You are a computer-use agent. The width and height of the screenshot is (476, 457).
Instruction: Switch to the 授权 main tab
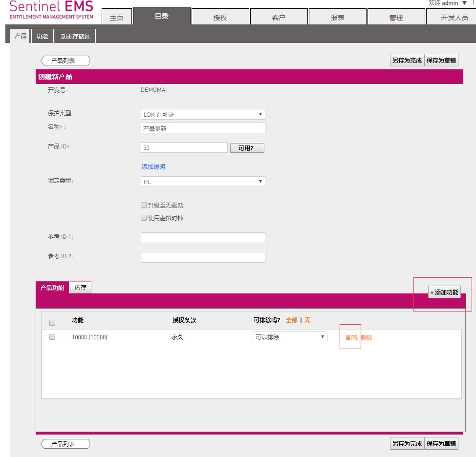tap(220, 18)
